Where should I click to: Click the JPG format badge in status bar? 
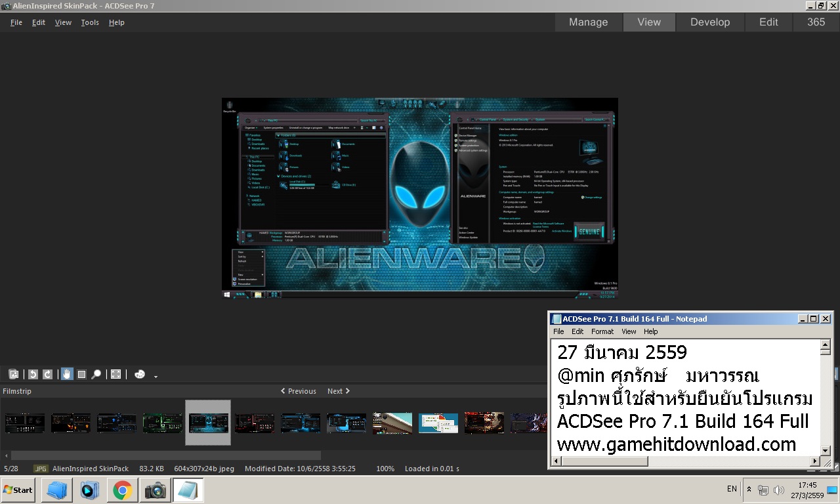point(41,469)
